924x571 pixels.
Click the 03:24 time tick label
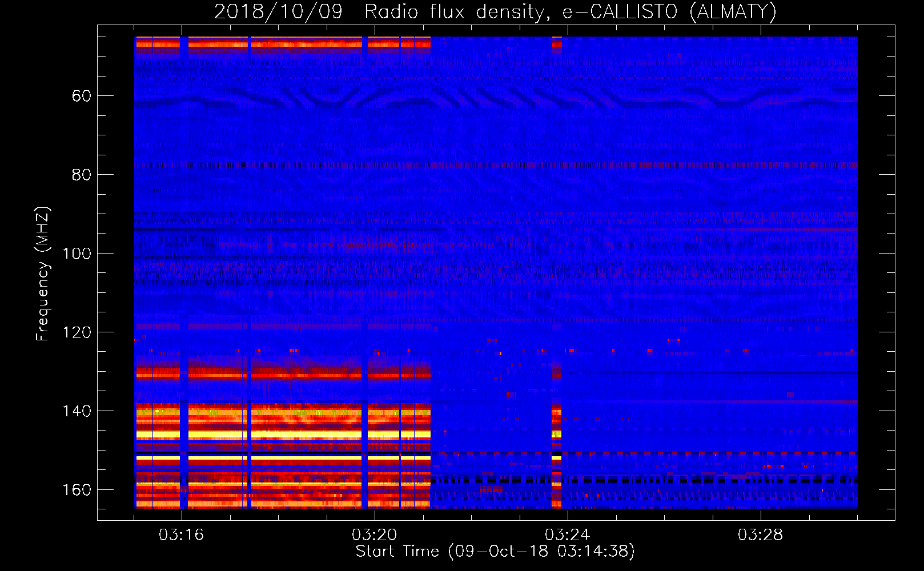pos(568,535)
